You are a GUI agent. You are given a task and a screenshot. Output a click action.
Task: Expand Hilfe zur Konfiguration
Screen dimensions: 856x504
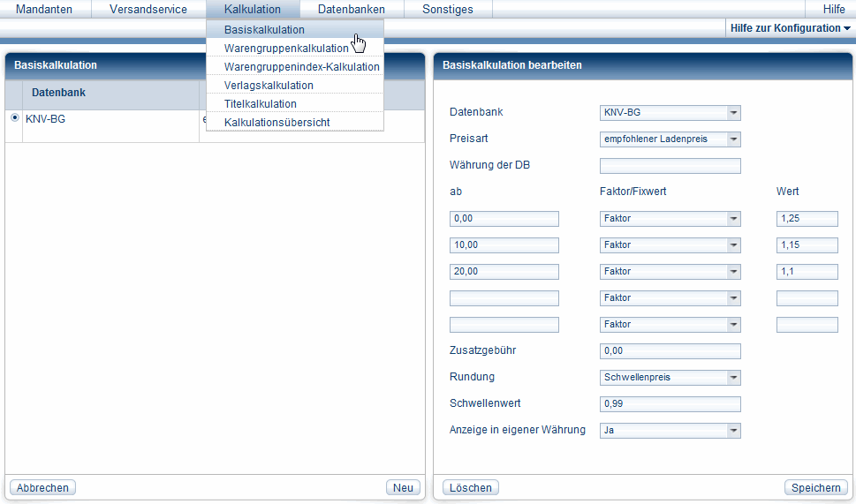(791, 28)
